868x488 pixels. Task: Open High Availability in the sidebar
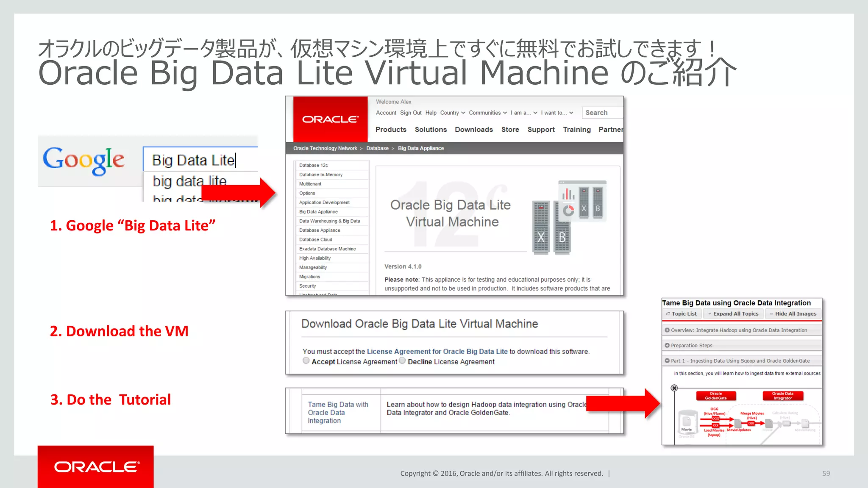tap(332, 258)
